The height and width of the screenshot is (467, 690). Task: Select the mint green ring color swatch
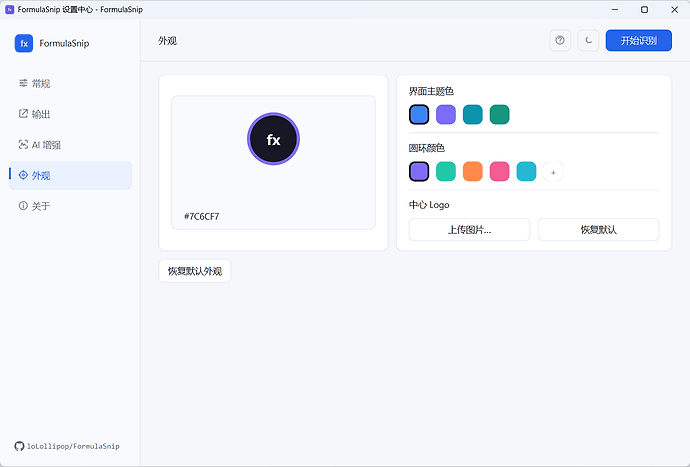(x=446, y=172)
